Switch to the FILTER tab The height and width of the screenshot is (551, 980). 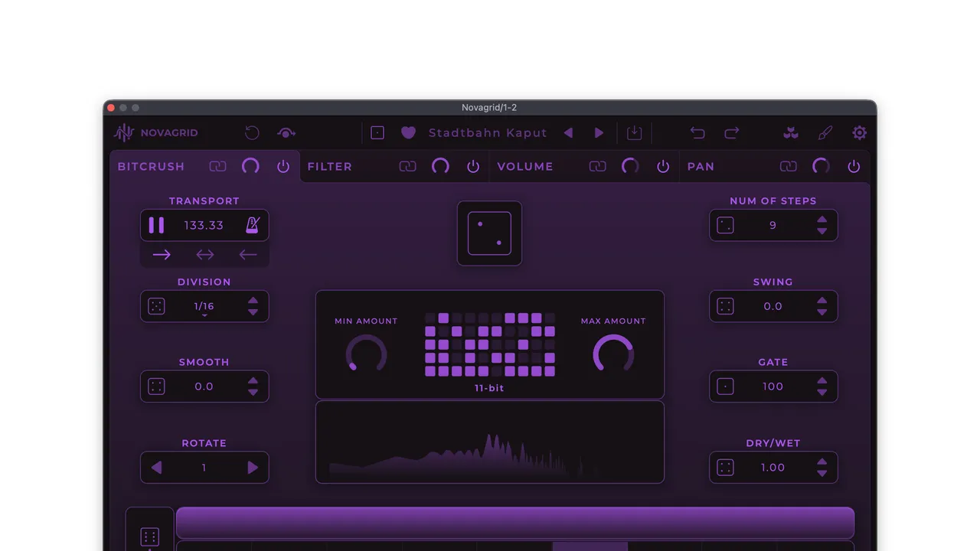330,166
